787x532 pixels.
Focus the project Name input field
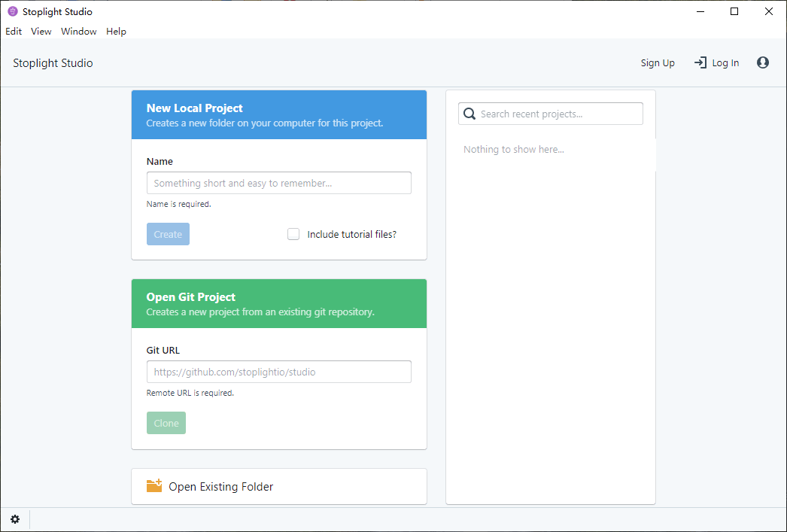point(279,183)
